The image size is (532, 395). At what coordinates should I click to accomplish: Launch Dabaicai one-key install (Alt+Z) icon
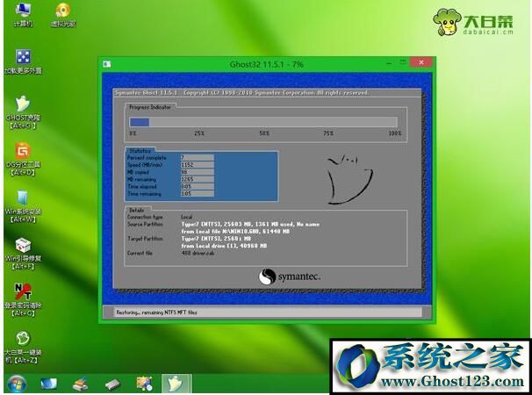[x=23, y=347]
